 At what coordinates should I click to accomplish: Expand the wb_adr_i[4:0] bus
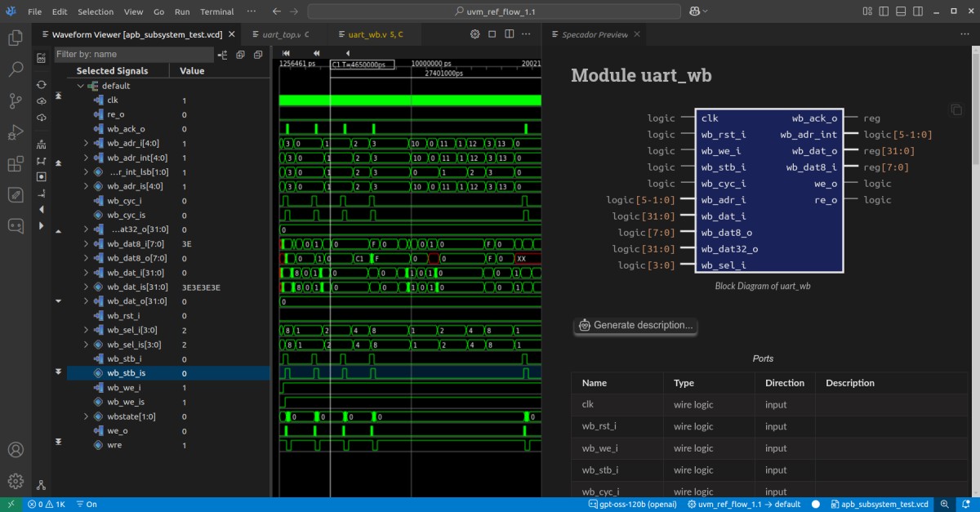(x=86, y=143)
